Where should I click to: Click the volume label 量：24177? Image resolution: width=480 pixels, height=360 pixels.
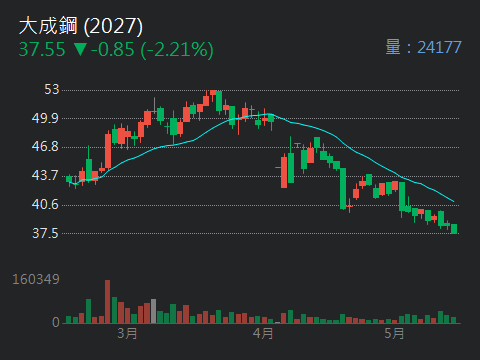pyautogui.click(x=423, y=47)
